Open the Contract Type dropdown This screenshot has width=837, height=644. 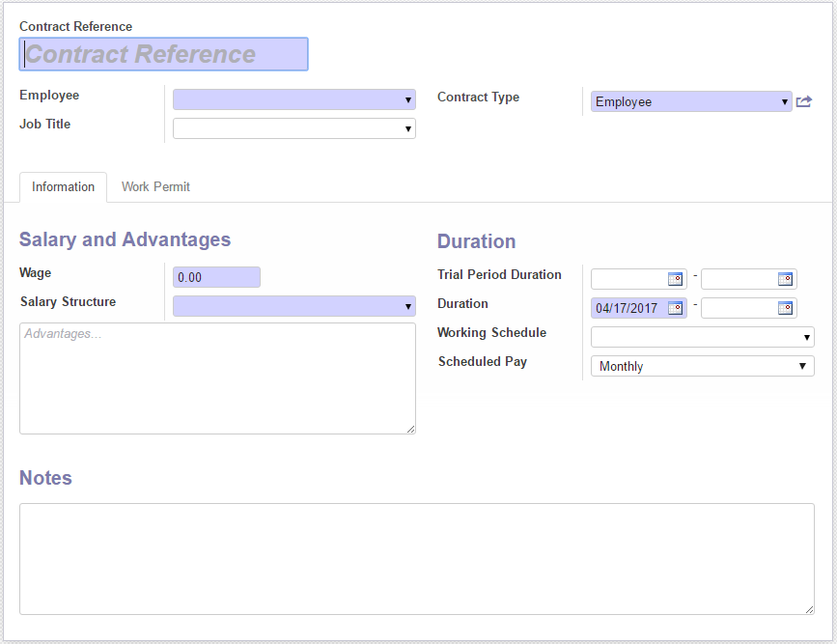[x=691, y=101]
